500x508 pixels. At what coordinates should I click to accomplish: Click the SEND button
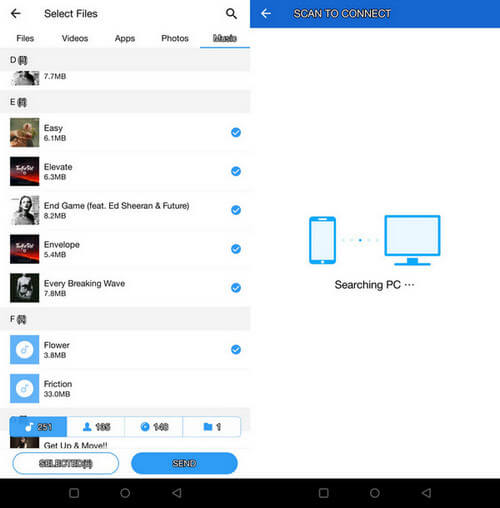point(184,463)
